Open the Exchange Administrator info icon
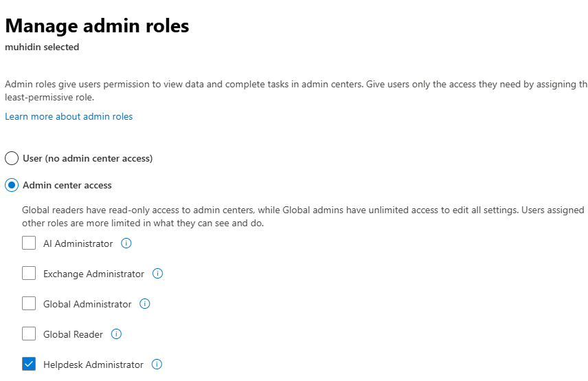Viewport: 588px width, 381px height. (x=157, y=274)
